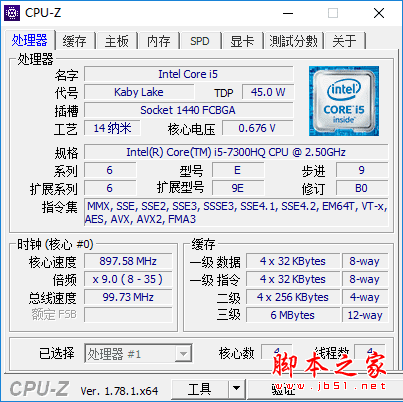Expand the 处理器 #1 selection dropdown
The image size is (403, 402).
tap(183, 354)
